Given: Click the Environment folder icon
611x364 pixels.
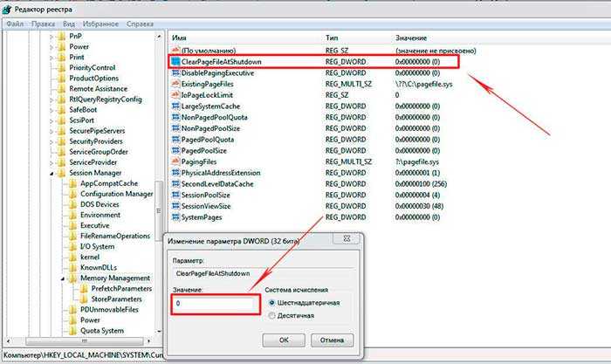Looking at the screenshot, I should point(72,215).
